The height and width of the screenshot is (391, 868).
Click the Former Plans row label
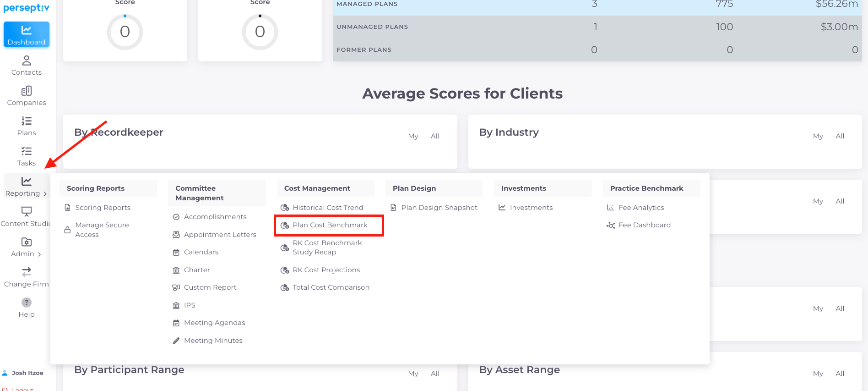[364, 50]
